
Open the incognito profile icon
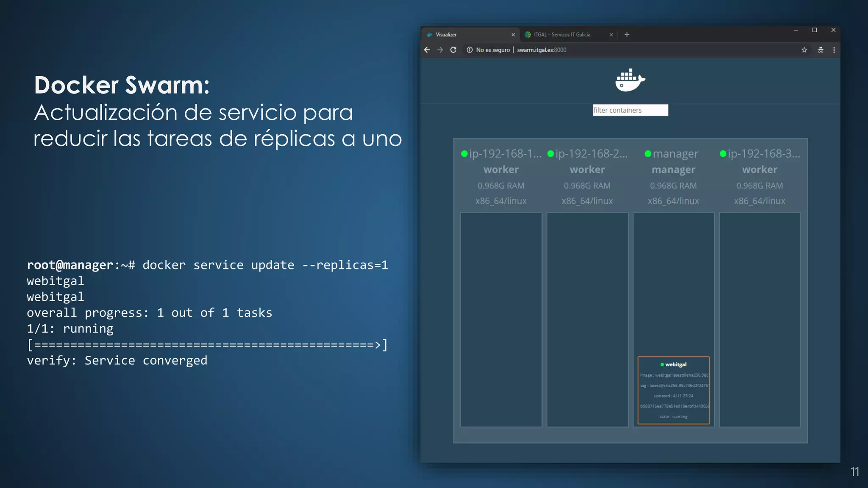821,50
